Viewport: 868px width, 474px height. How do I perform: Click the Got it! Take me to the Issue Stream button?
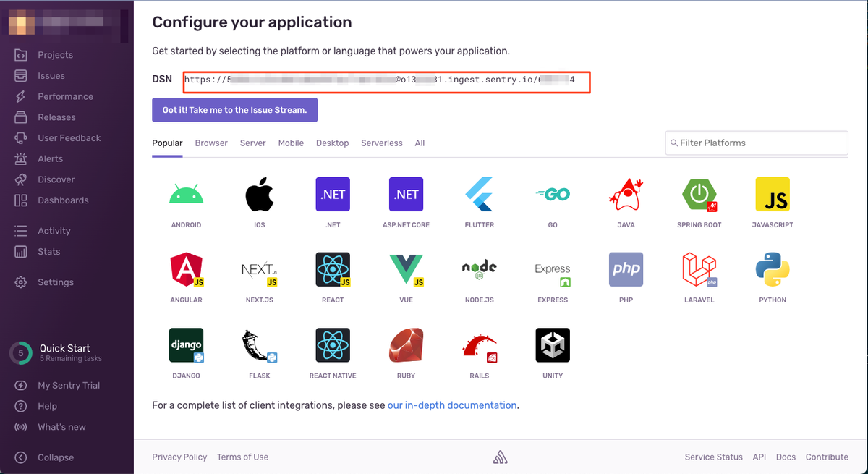click(x=234, y=109)
